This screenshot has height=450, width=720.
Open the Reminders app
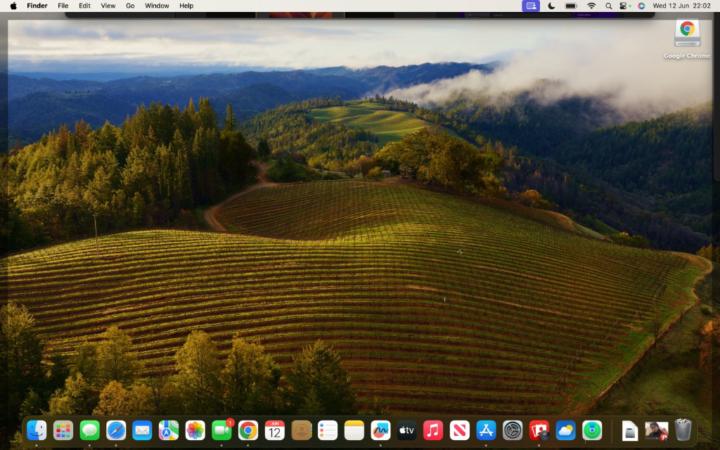pos(327,431)
